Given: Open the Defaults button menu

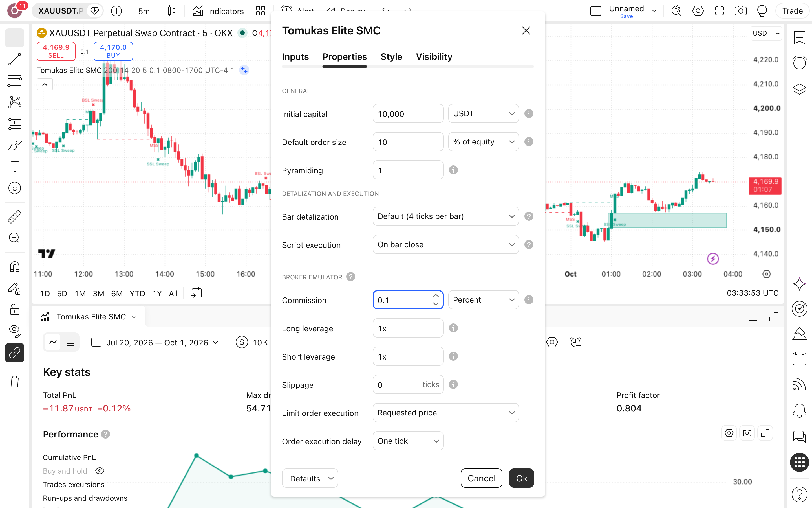Looking at the screenshot, I should (310, 478).
